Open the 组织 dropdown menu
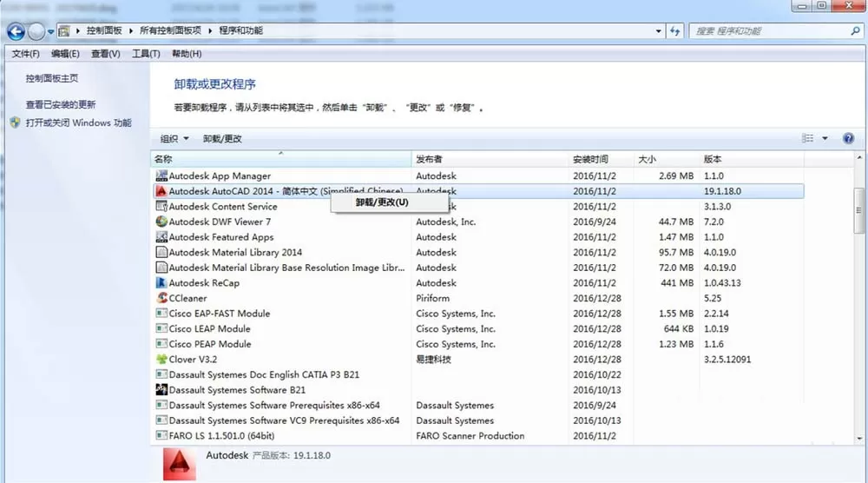 pyautogui.click(x=174, y=138)
